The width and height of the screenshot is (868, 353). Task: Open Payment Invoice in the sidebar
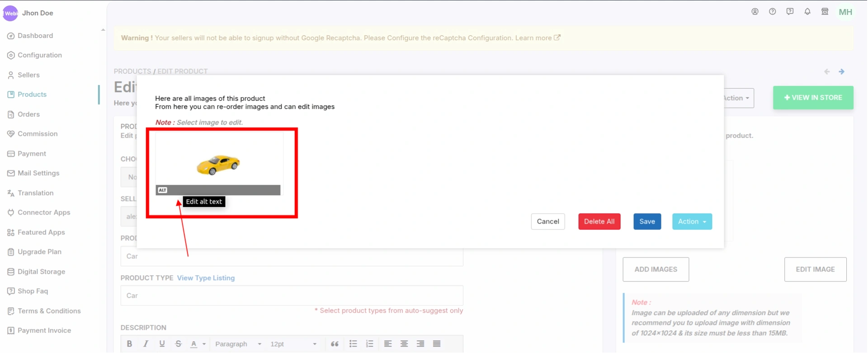pyautogui.click(x=39, y=331)
